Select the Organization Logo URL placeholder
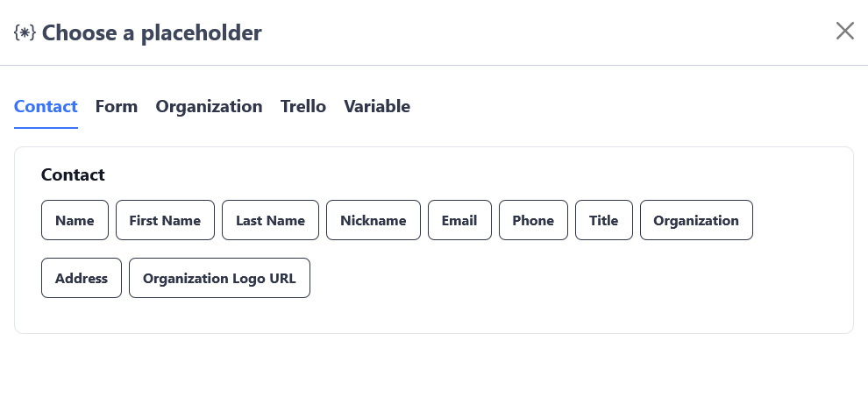The width and height of the screenshot is (868, 412). pos(219,278)
